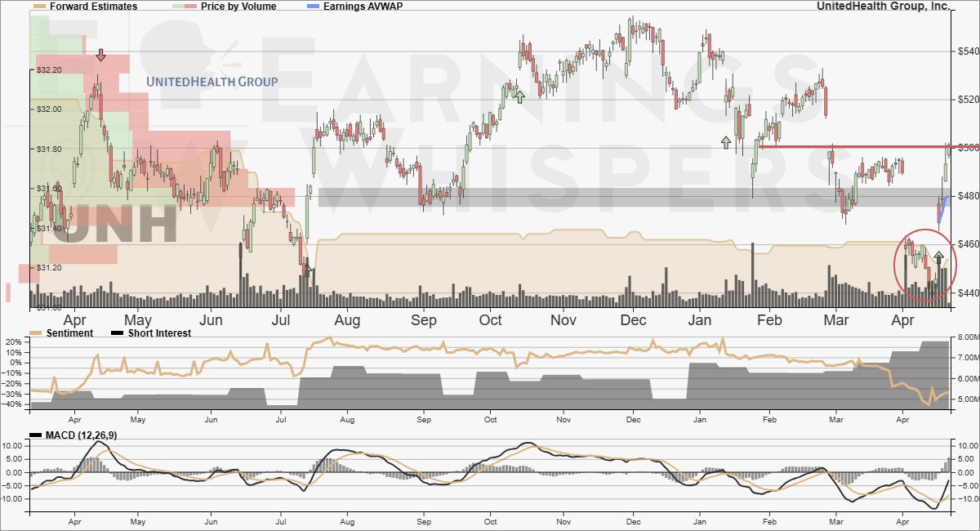Click the Oct label on the sentiment panel axis

pos(491,419)
